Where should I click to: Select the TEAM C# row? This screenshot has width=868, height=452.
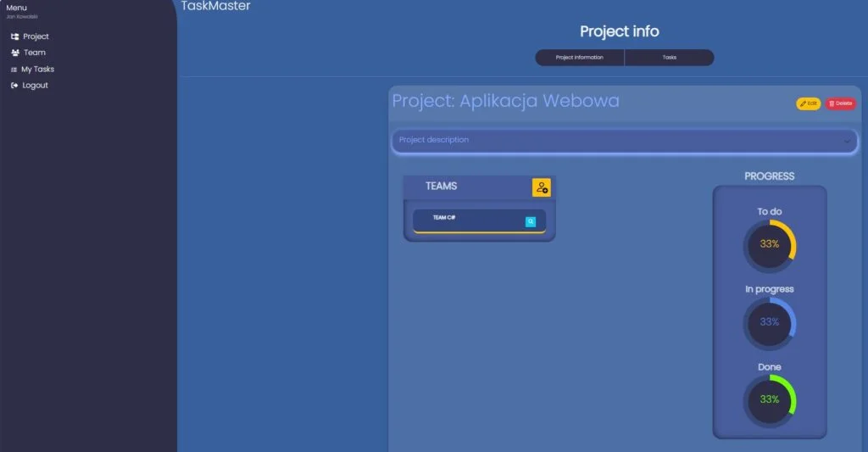[480, 221]
